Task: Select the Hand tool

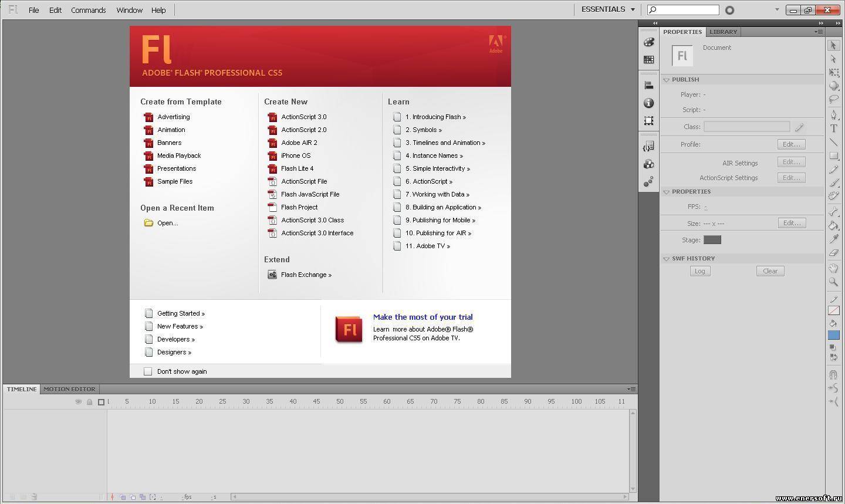Action: [x=833, y=268]
